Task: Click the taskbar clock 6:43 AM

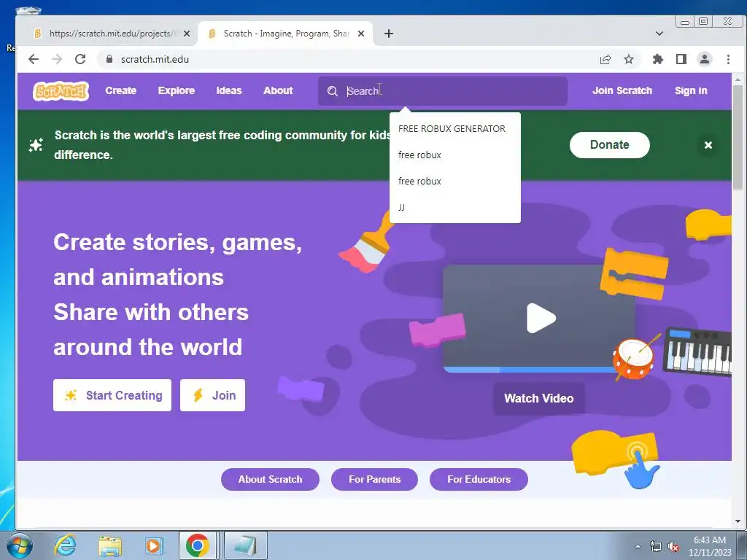Action: point(709,540)
